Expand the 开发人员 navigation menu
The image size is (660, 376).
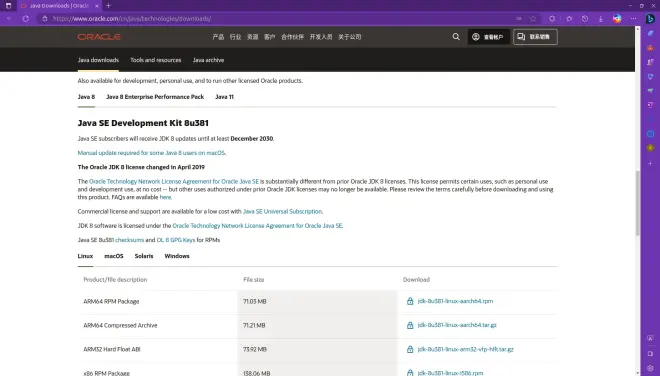point(321,37)
